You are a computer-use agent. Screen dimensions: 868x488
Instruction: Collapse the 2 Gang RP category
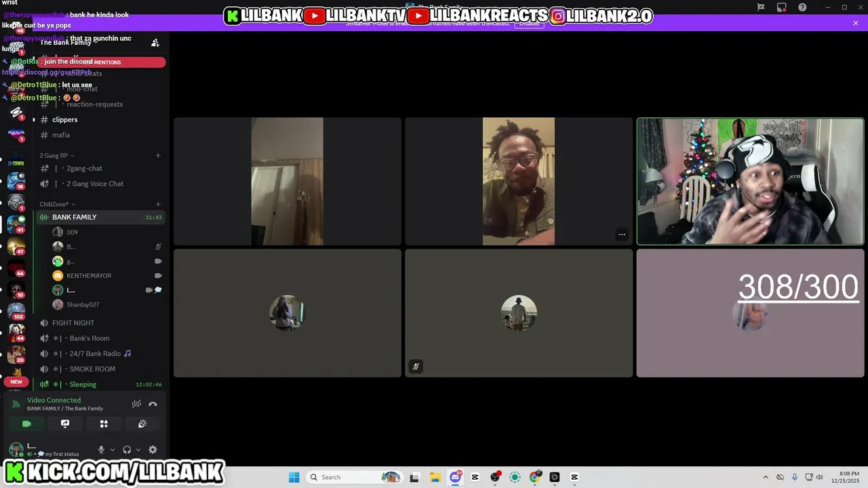pos(56,155)
